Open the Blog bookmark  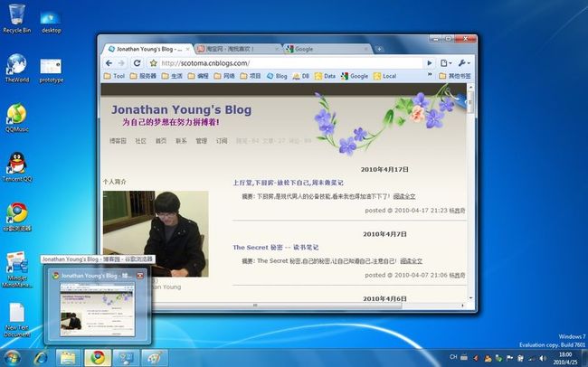(x=277, y=76)
